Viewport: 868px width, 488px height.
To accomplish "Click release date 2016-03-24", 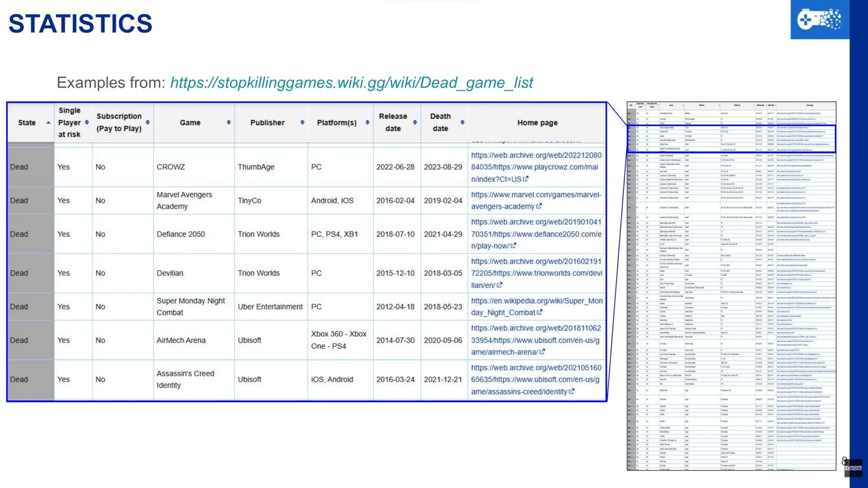I will click(396, 380).
